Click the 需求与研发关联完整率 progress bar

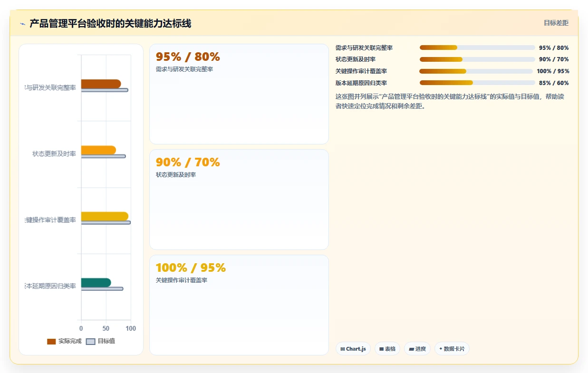[477, 48]
